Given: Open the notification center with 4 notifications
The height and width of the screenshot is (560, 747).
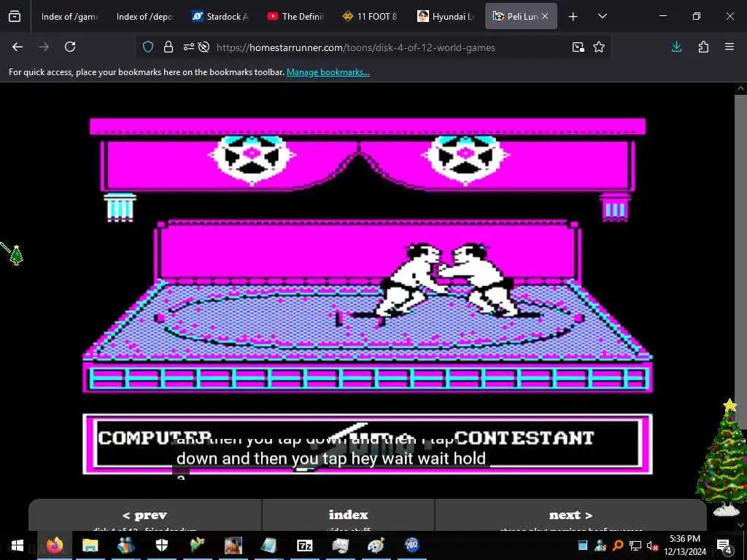Looking at the screenshot, I should [x=724, y=545].
